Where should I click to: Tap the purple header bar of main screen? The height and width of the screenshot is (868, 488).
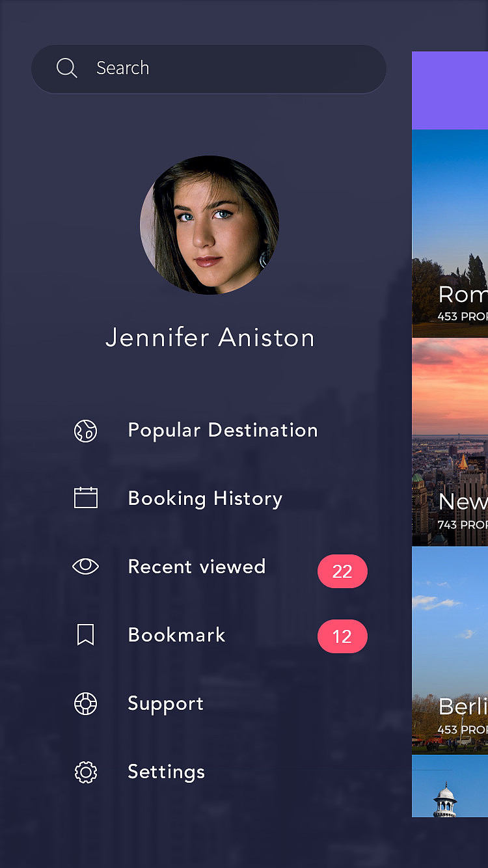(450, 90)
